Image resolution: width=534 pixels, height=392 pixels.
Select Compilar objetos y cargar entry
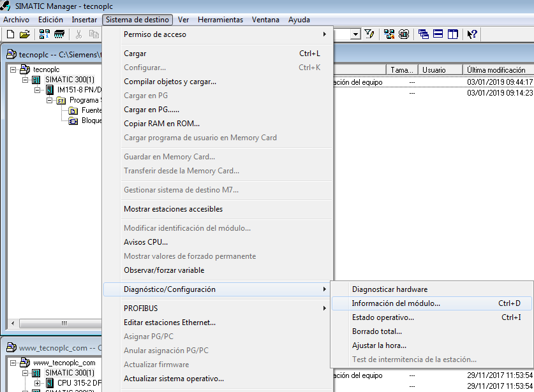218,82
